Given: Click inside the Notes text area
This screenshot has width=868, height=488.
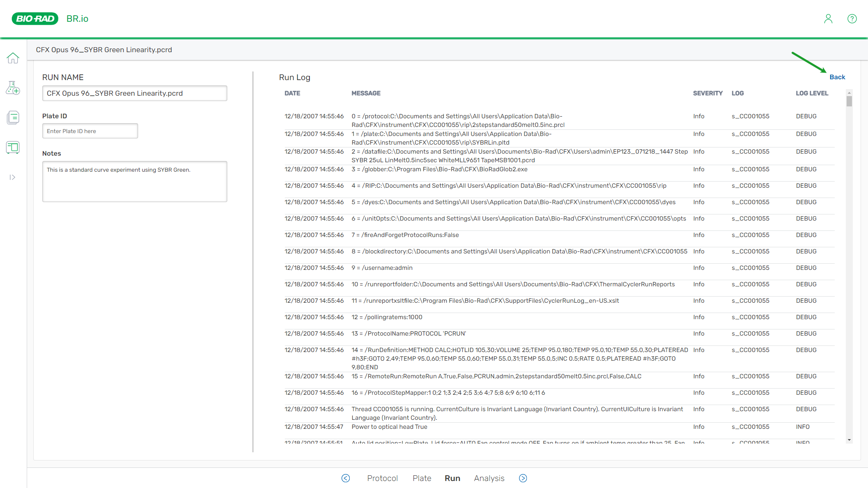Looking at the screenshot, I should [134, 182].
